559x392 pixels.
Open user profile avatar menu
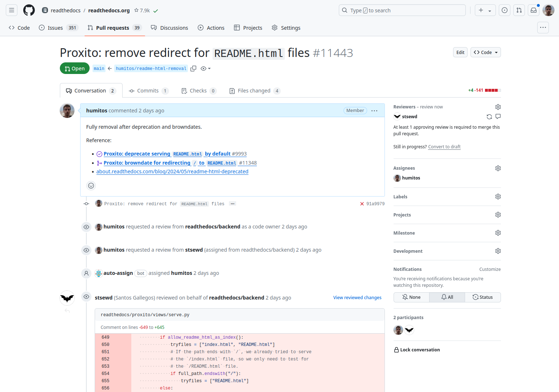548,10
